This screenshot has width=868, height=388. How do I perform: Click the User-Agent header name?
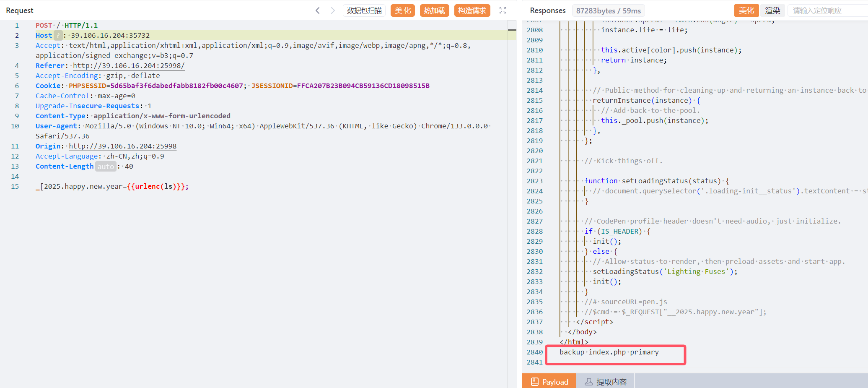click(x=56, y=126)
